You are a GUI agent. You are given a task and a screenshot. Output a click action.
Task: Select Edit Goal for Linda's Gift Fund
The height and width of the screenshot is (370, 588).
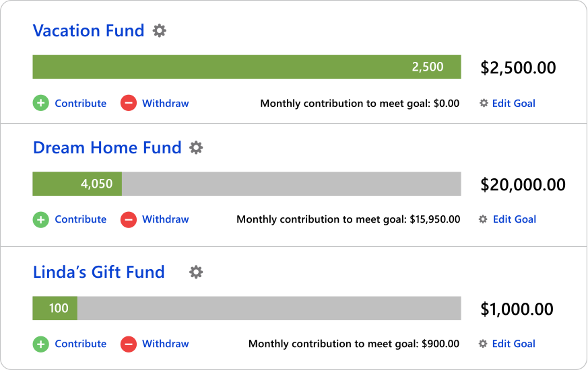click(514, 344)
